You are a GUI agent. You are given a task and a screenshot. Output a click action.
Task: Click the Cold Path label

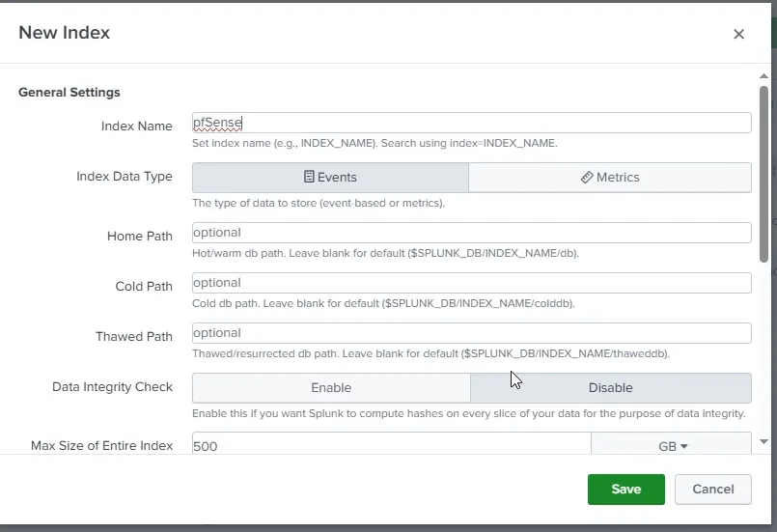pyautogui.click(x=144, y=286)
